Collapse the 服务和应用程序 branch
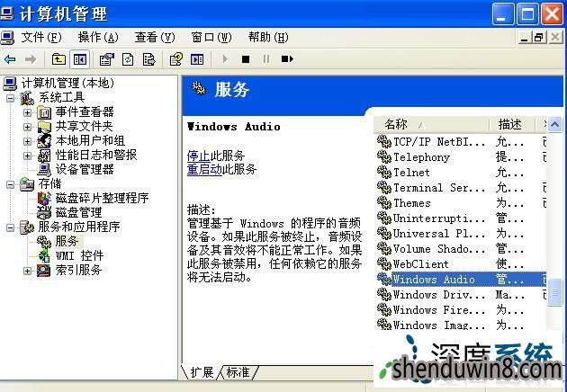 click(11, 227)
